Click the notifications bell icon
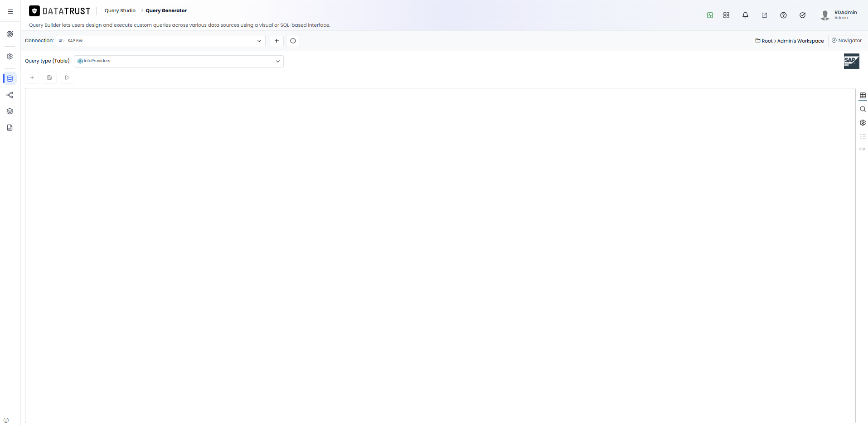 (745, 15)
